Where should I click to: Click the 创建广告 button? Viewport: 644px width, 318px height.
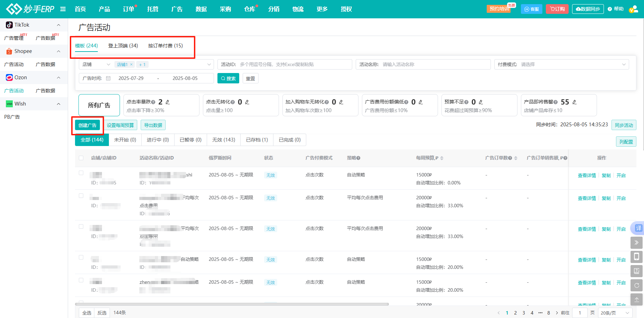87,125
